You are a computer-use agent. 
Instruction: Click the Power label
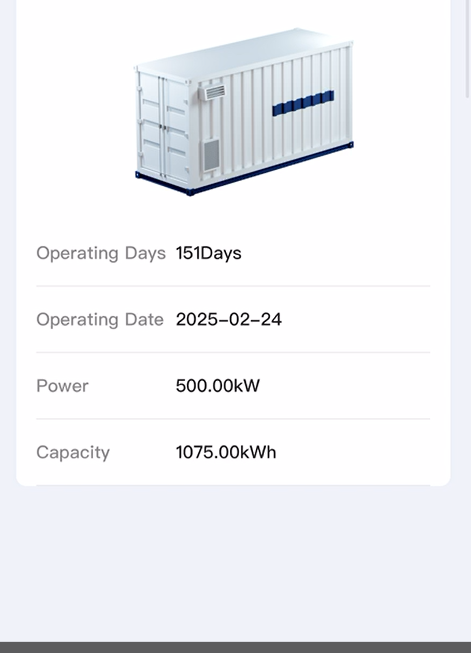pos(62,386)
